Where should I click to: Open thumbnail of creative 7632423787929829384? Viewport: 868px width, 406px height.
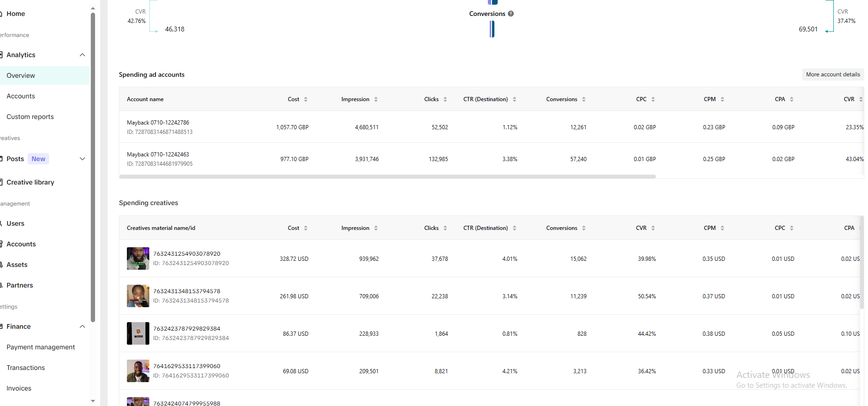[138, 333]
